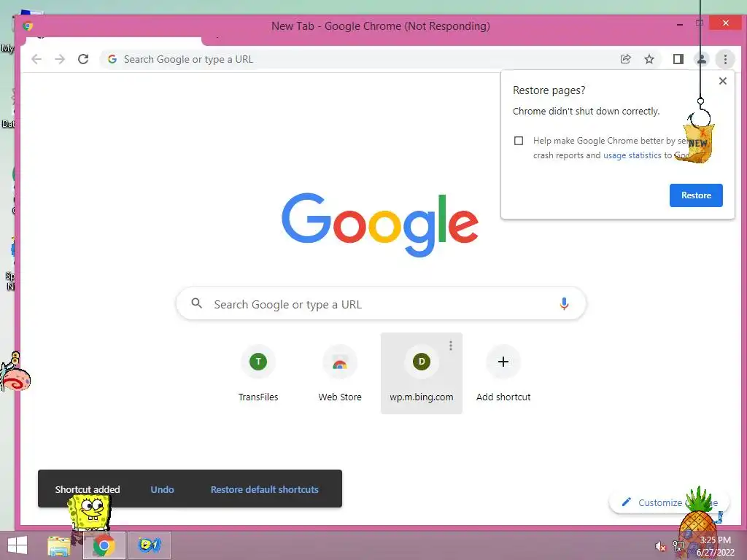Click the taskbar clock date
The width and height of the screenshot is (747, 560).
click(715, 546)
